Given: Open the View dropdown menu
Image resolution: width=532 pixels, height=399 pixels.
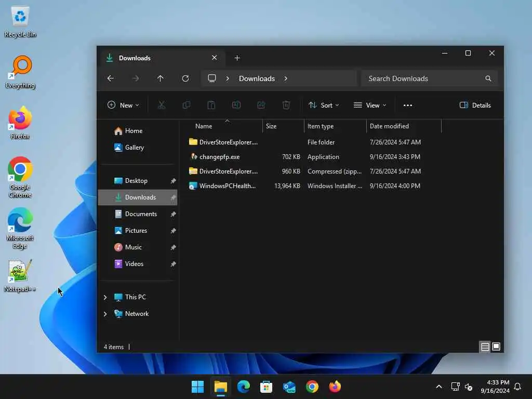Looking at the screenshot, I should [x=370, y=105].
